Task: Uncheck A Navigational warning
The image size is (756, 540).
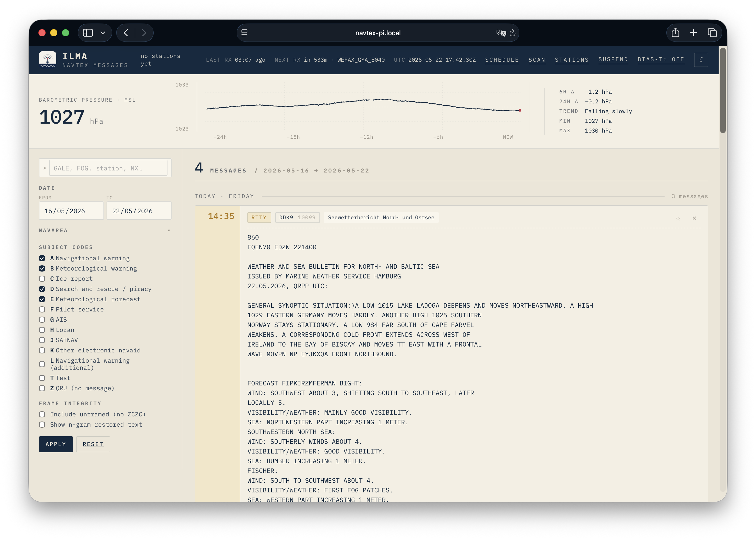Action: pyautogui.click(x=42, y=258)
